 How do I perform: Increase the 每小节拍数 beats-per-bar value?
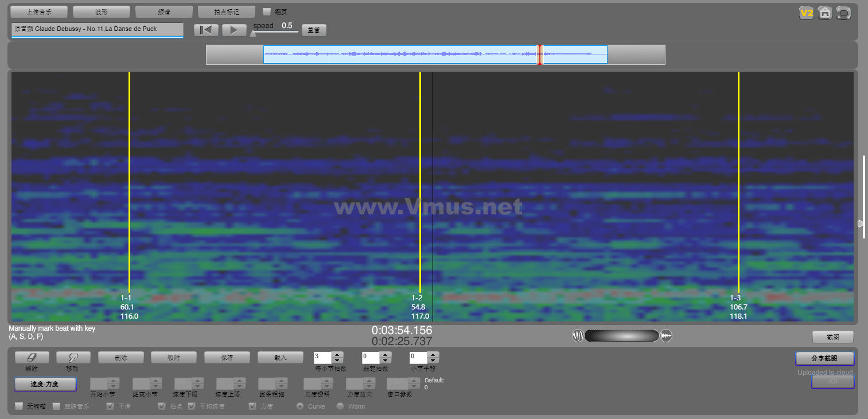[337, 354]
